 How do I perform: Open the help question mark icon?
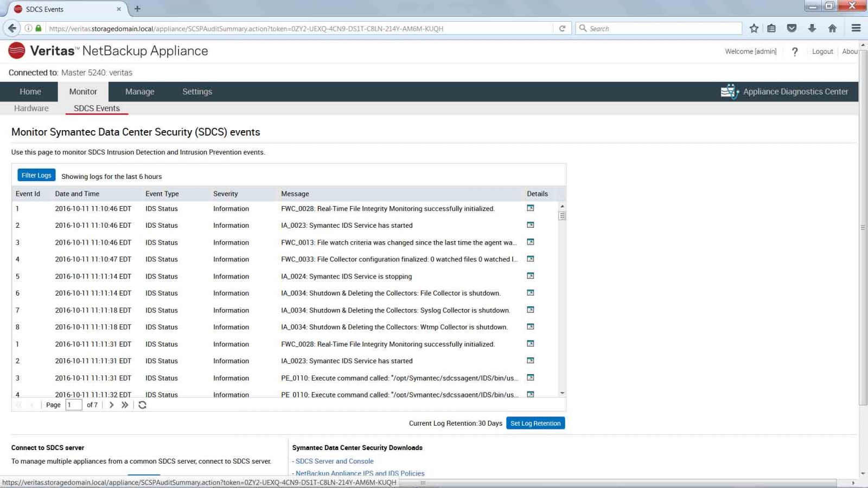pyautogui.click(x=795, y=52)
